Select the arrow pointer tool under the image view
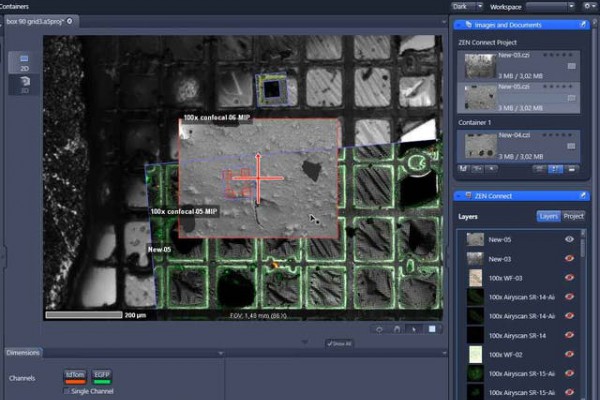 click(x=414, y=329)
